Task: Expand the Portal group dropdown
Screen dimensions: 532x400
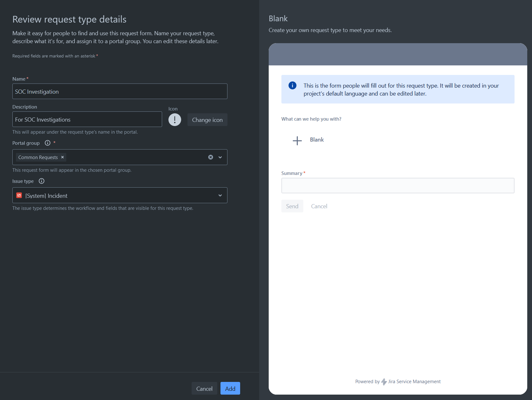Action: click(220, 157)
